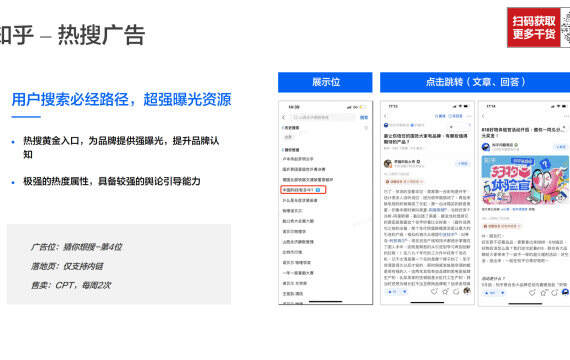Tap heart icon in rightmost phone footer
The width and height of the screenshot is (570, 360).
pos(532,293)
